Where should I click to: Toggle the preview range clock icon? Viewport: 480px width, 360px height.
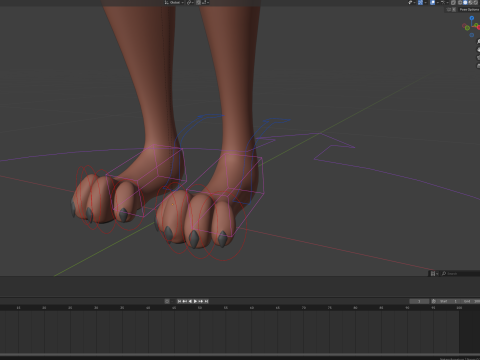(434, 301)
